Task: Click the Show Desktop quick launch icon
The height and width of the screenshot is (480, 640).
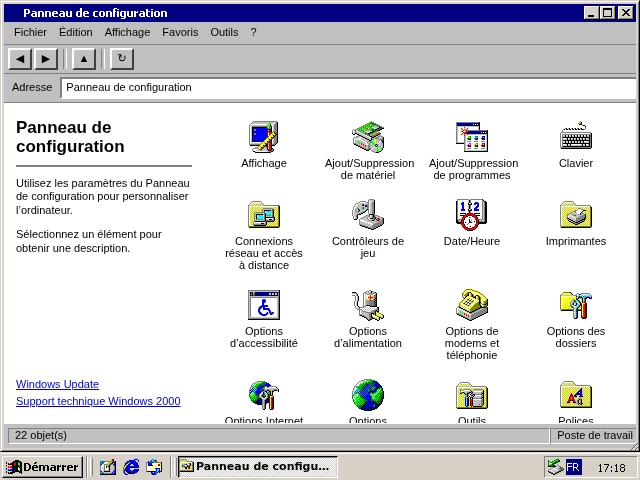Action: [x=108, y=467]
